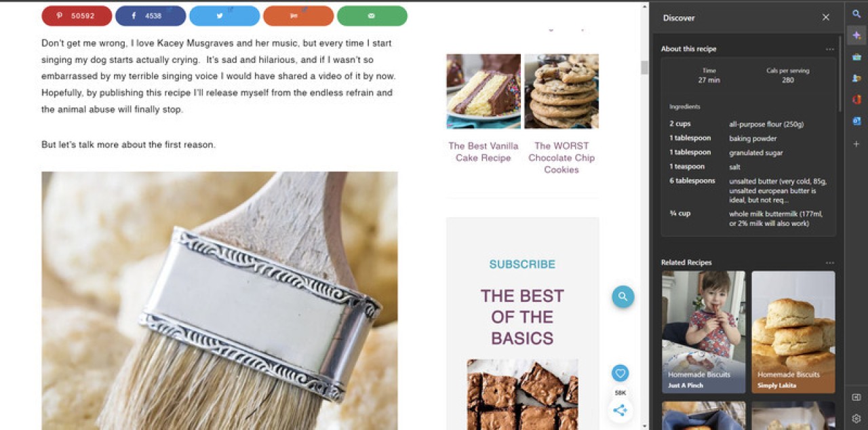Open The Best Vanilla Cake Recipe link
868x430 pixels.
(x=484, y=151)
